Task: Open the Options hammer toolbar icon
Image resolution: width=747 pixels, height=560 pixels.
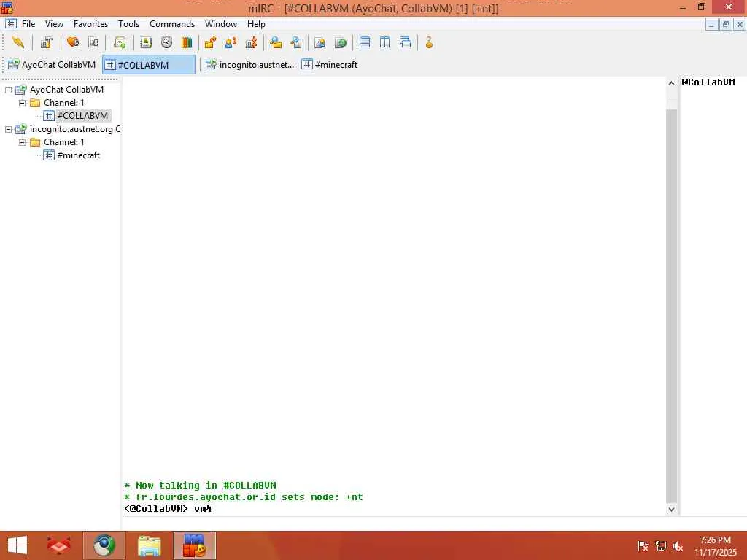Action: click(46, 42)
